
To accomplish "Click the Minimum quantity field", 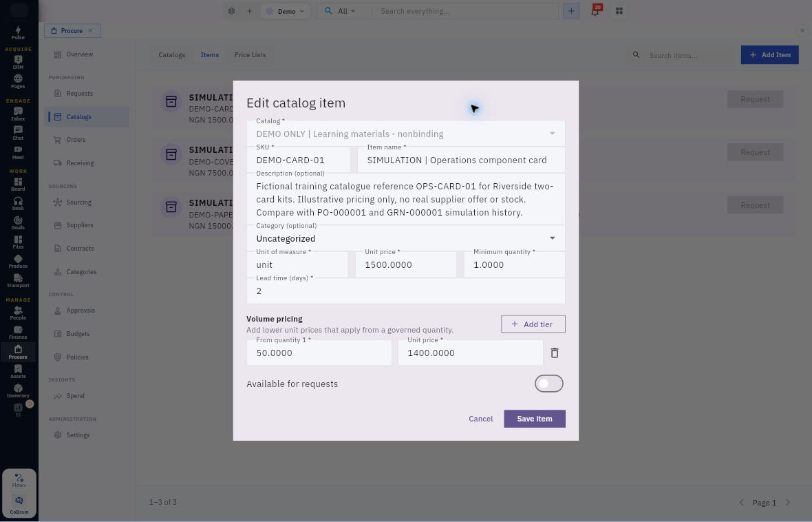I will point(514,264).
